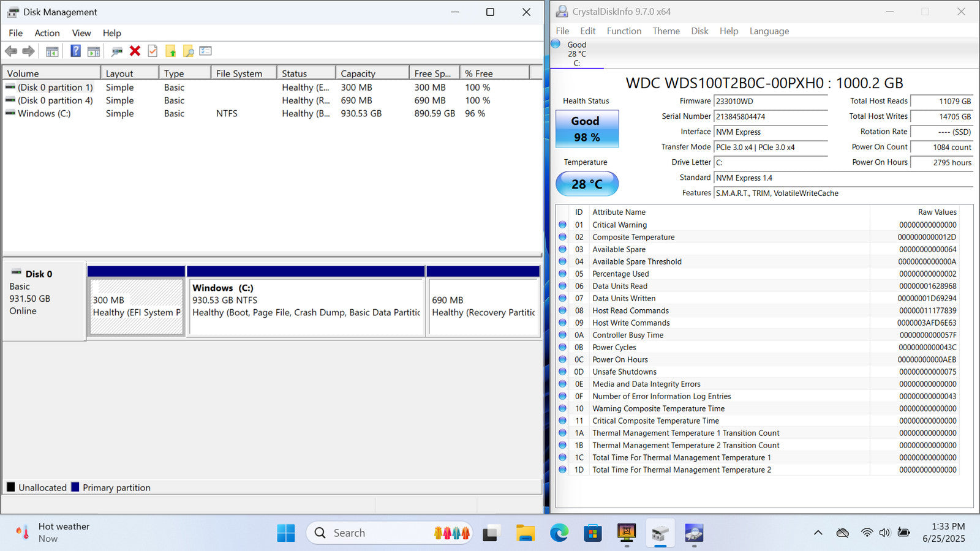Click the Back arrow in Disk Management toolbar

click(x=11, y=51)
